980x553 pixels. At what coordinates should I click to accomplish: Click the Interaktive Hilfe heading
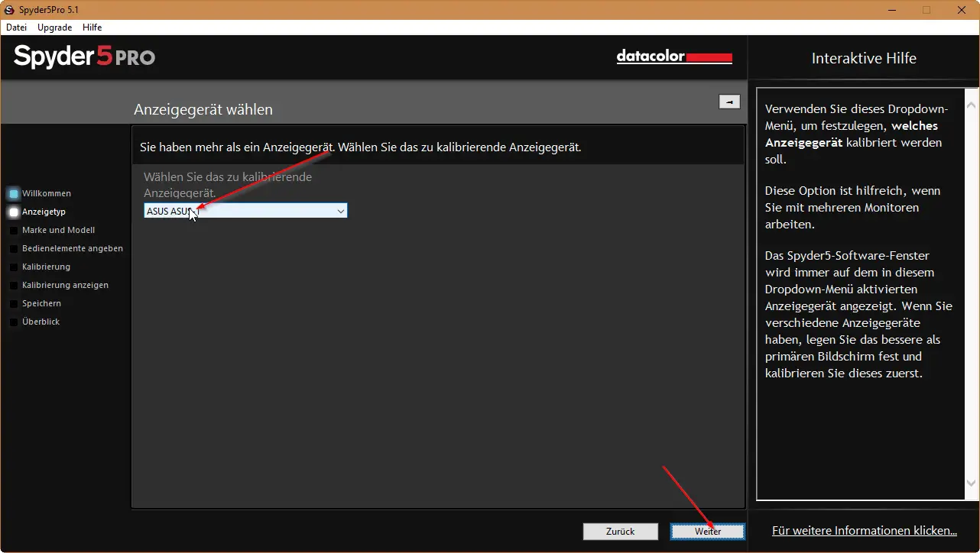point(864,58)
